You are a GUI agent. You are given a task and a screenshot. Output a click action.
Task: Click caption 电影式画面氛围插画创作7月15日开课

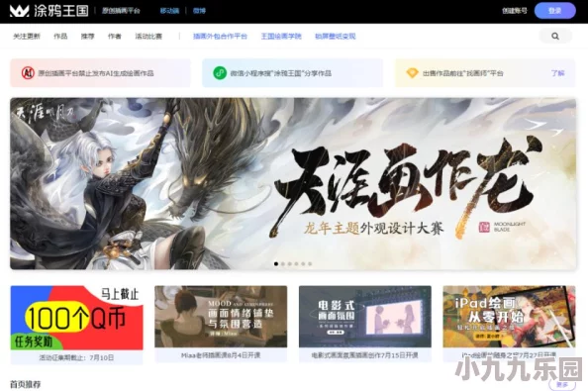pyautogui.click(x=365, y=355)
